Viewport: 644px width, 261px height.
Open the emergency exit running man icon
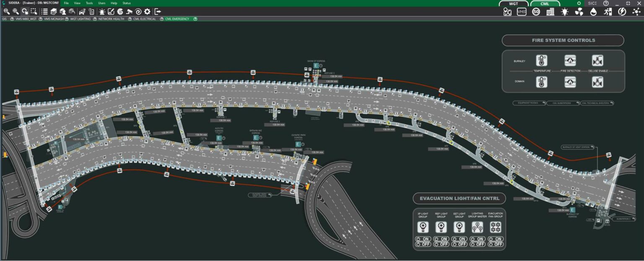[x=608, y=12]
